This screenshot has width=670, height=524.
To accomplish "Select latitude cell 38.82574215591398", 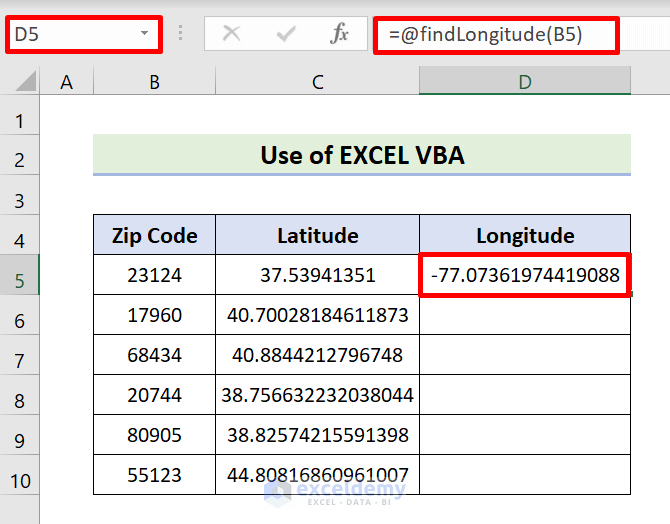I will (x=317, y=435).
